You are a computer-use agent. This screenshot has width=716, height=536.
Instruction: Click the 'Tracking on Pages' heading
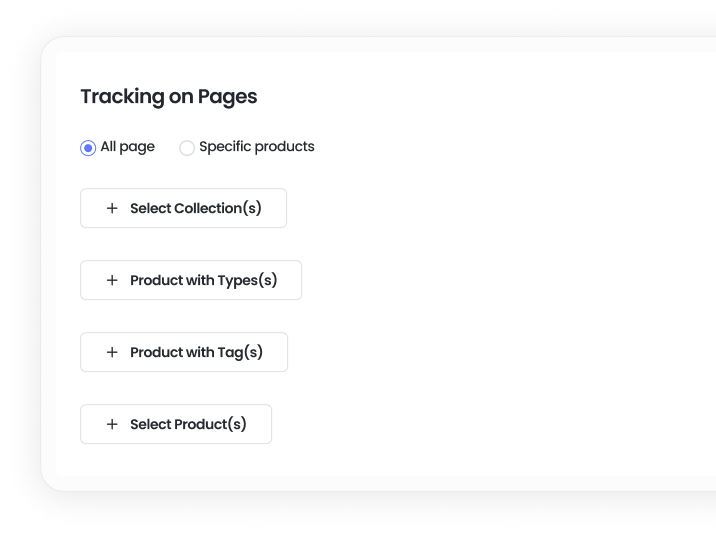click(x=168, y=97)
